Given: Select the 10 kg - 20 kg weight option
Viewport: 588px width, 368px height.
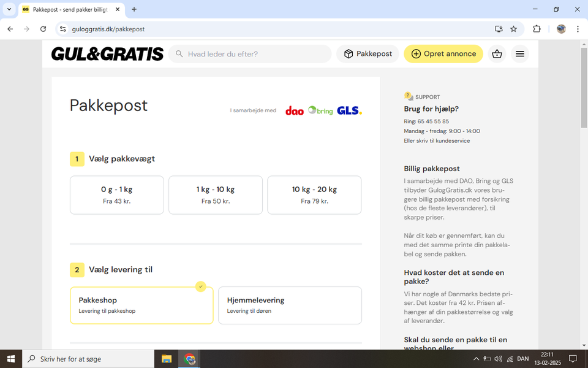Looking at the screenshot, I should pyautogui.click(x=314, y=195).
